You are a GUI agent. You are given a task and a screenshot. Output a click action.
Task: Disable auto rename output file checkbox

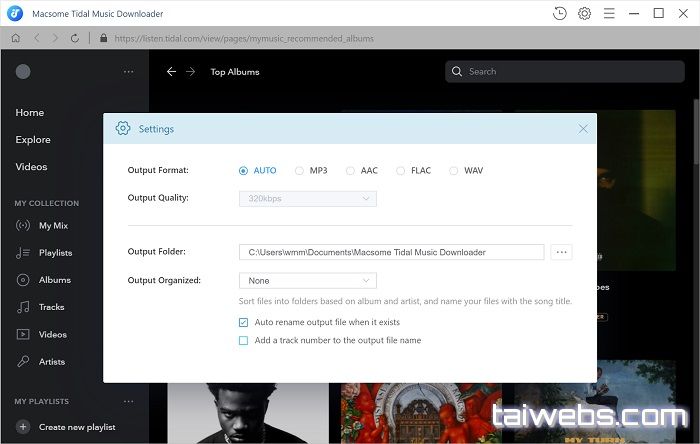(244, 323)
